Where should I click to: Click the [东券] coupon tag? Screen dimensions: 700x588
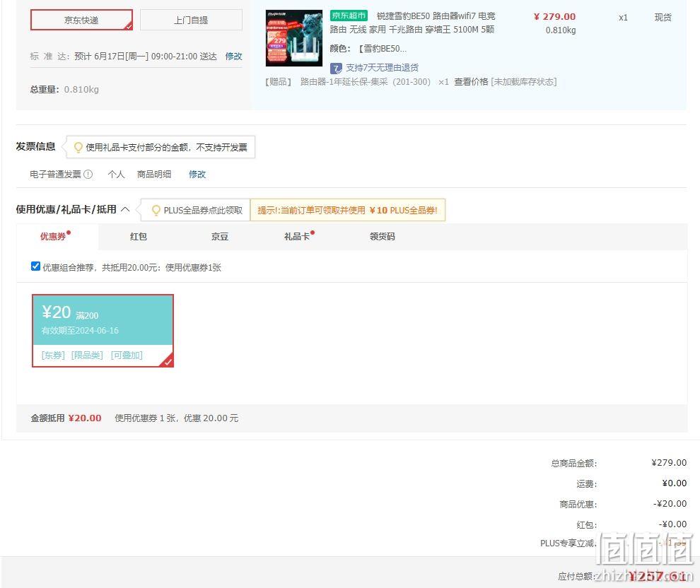point(53,355)
